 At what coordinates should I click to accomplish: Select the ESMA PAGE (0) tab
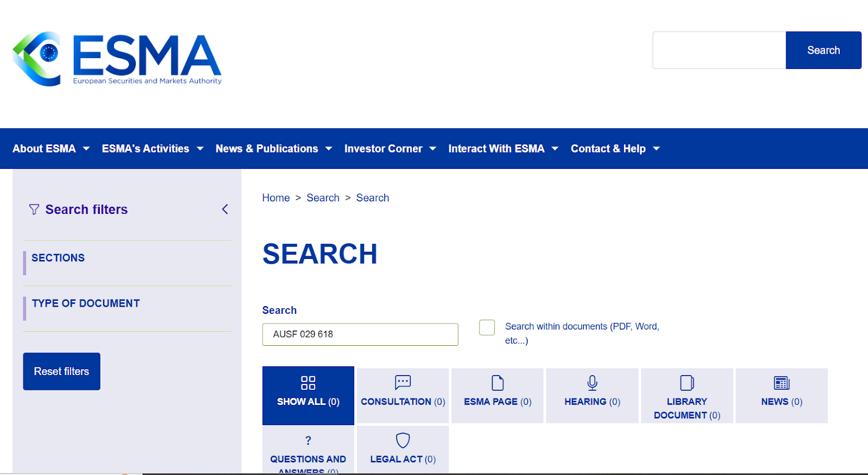497,396
